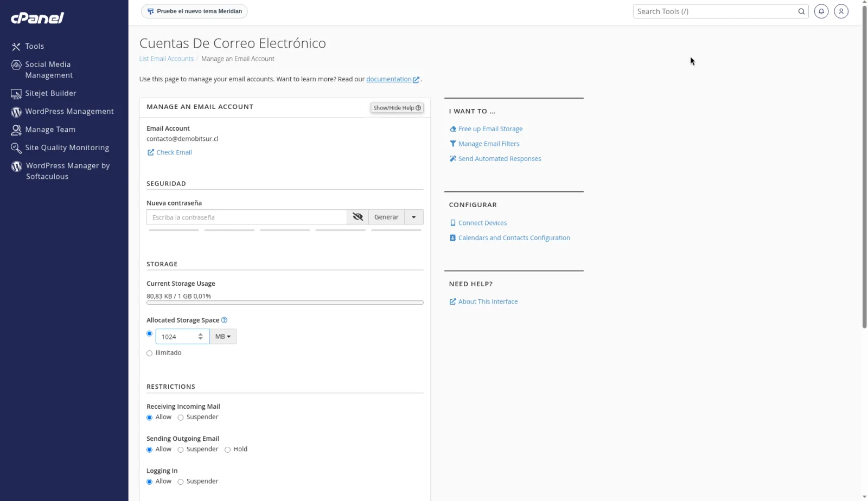Screen dimensions: 868x501
Task: Click the Send Automated Responses icon
Action: click(453, 159)
